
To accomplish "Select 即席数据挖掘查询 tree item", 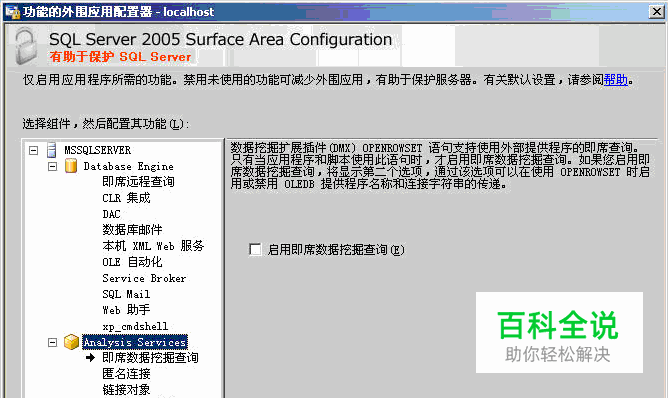I will (150, 358).
